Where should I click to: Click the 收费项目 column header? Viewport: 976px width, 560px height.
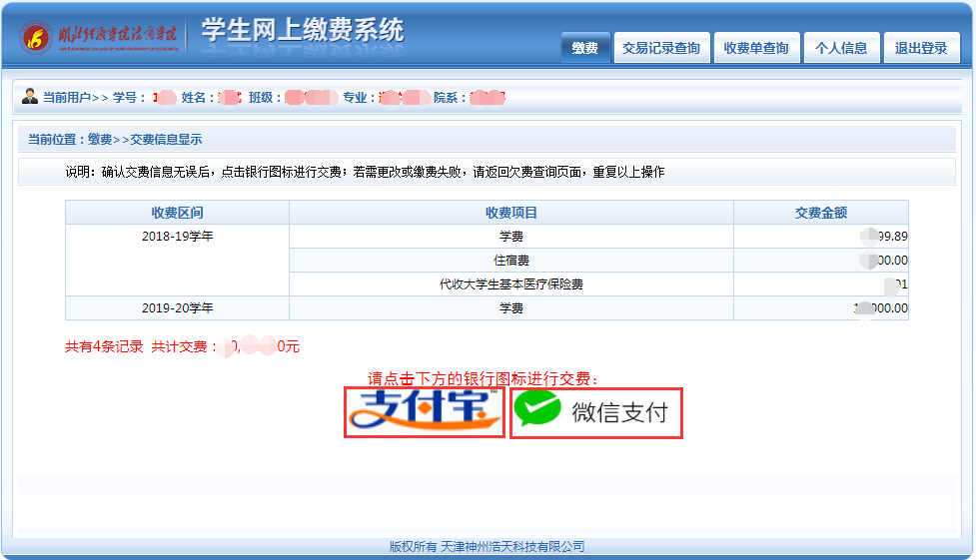(x=510, y=213)
